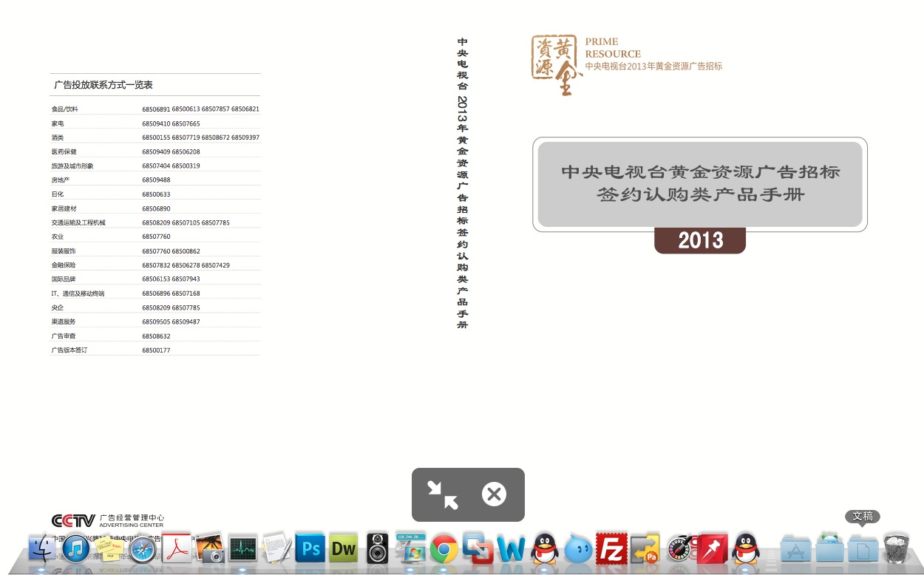
Task: Open Adobe Acrobat from the Dock
Action: click(x=177, y=548)
